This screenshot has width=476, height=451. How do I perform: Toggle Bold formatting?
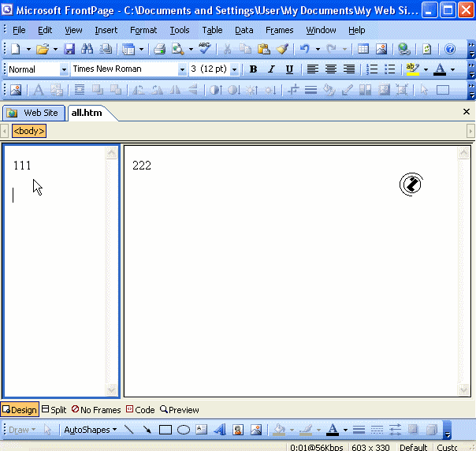(253, 69)
